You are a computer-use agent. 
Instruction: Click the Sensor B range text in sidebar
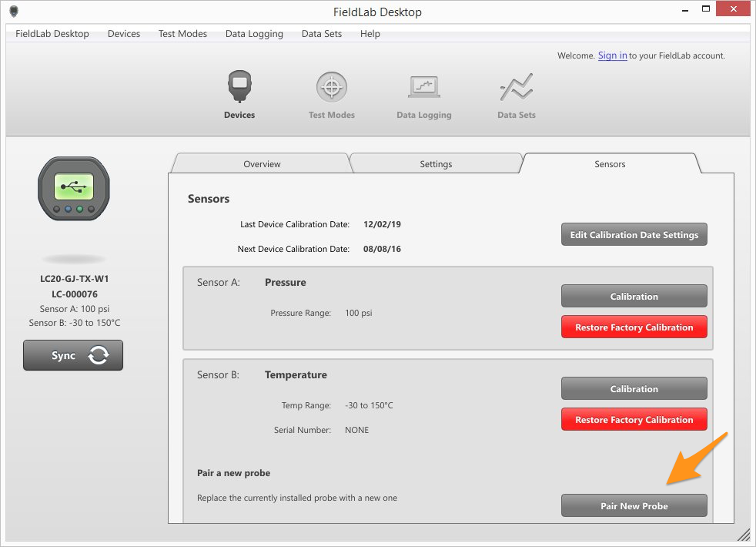click(x=74, y=323)
